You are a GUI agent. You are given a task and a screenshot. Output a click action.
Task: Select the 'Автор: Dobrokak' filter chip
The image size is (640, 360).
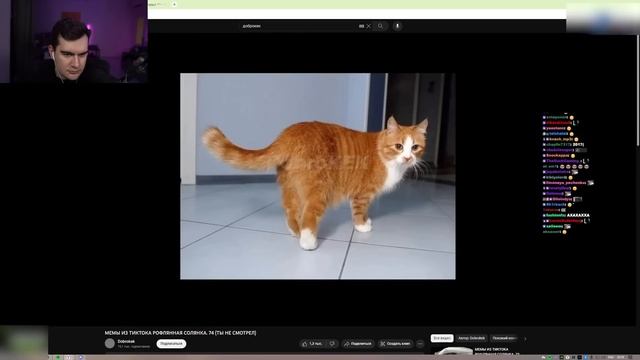point(471,338)
